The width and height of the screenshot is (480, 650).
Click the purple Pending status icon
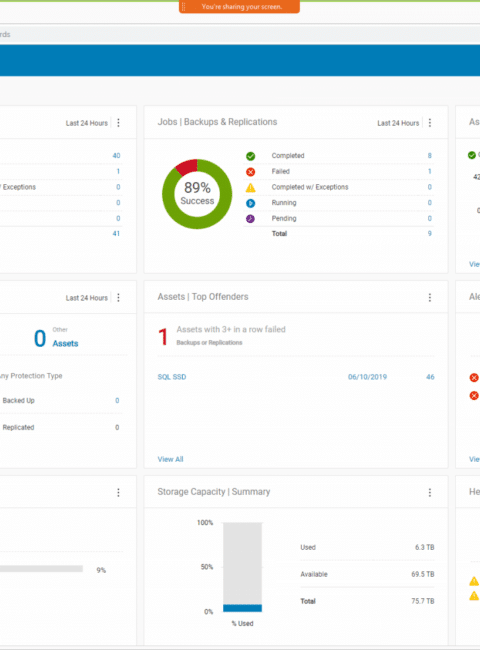click(250, 218)
